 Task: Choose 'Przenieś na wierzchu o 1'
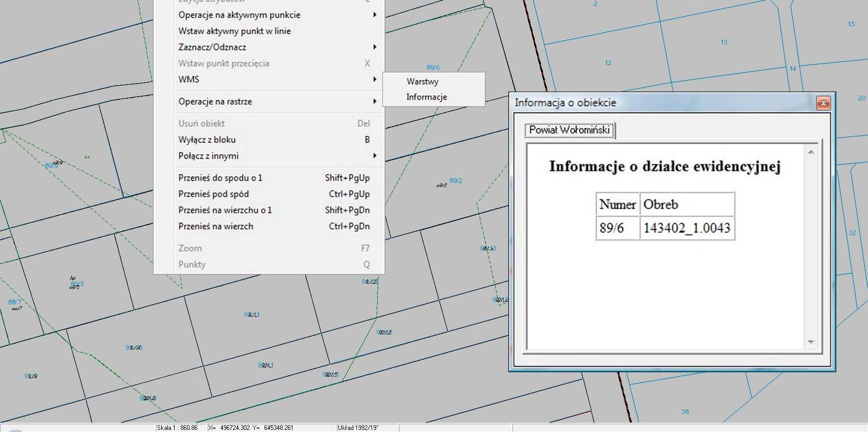[x=269, y=210]
